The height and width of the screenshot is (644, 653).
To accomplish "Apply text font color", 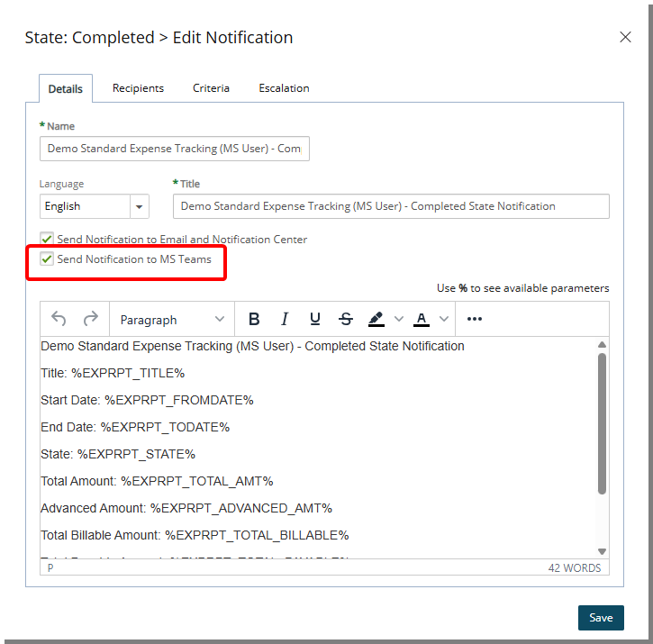I will point(422,319).
